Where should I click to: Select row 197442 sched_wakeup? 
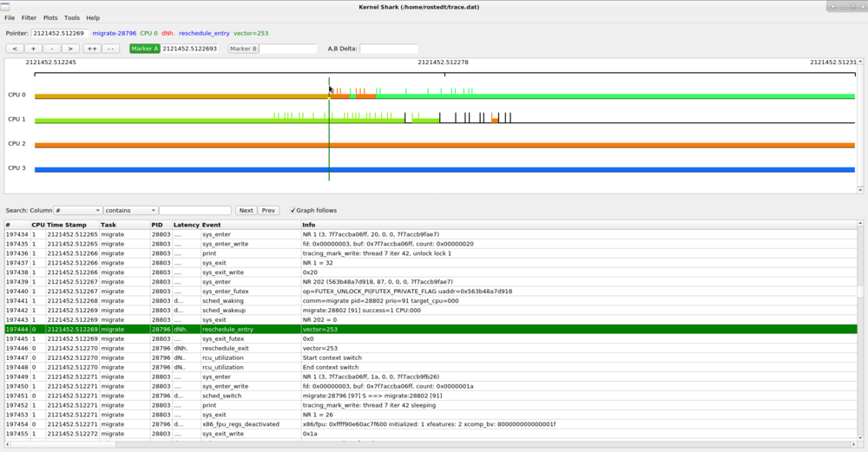[x=431, y=311]
